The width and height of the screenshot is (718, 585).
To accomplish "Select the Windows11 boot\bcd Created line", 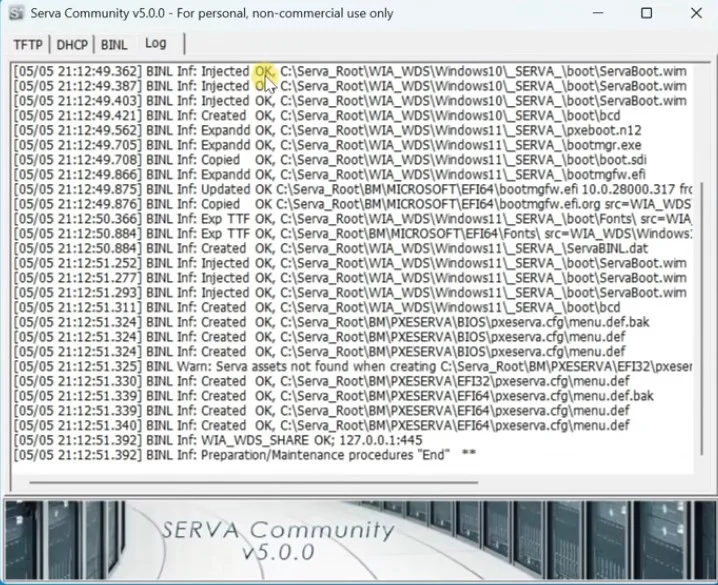I will [x=317, y=307].
